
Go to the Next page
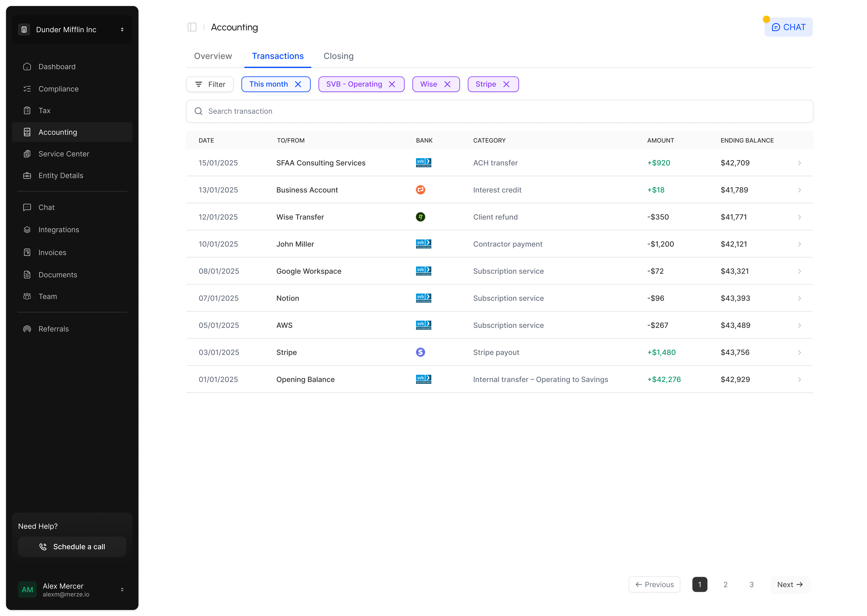click(790, 585)
